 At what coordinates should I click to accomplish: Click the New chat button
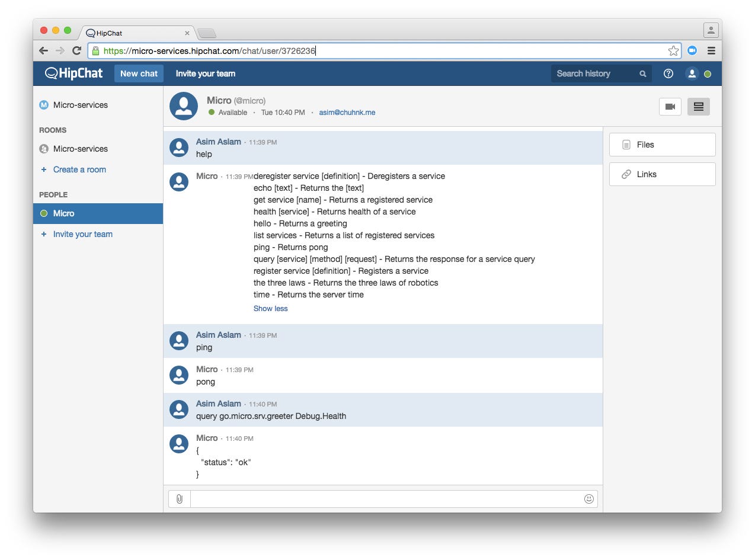[x=139, y=73]
